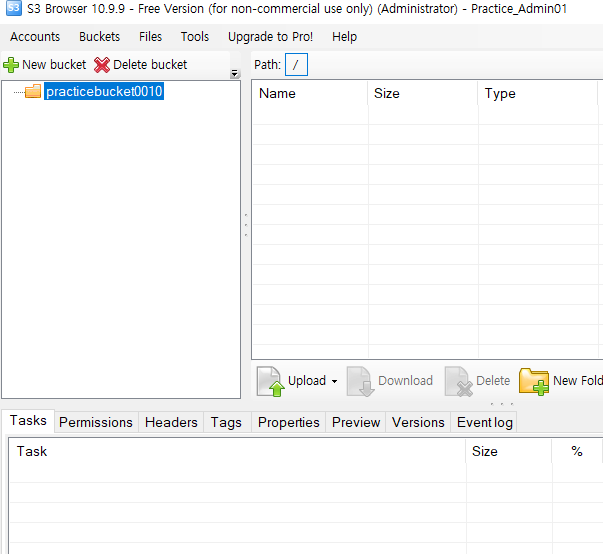Screen dimensions: 603x554
Task: Open the Accounts menu
Action: [x=35, y=37]
